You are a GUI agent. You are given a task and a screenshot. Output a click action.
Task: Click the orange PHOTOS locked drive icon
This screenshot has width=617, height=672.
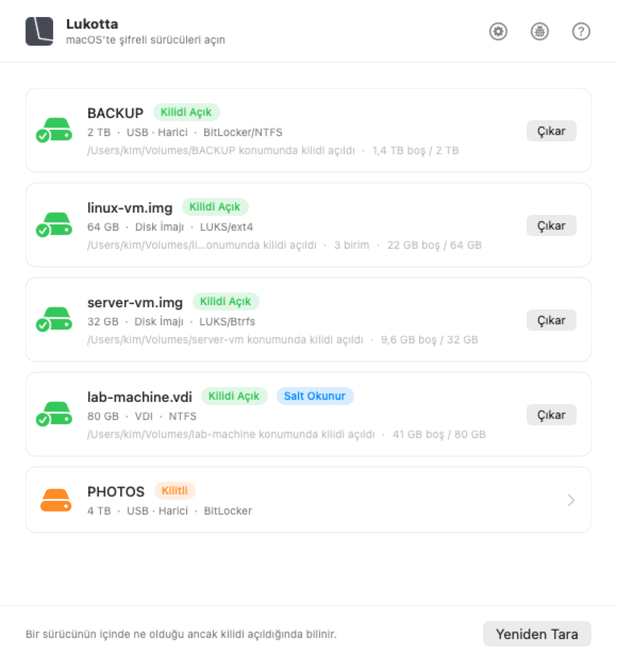point(56,500)
